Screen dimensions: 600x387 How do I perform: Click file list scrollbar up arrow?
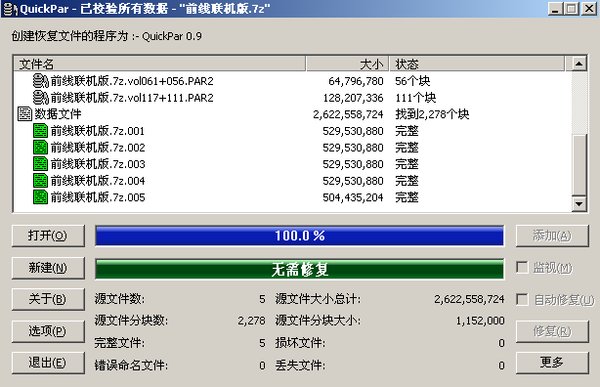tap(579, 64)
